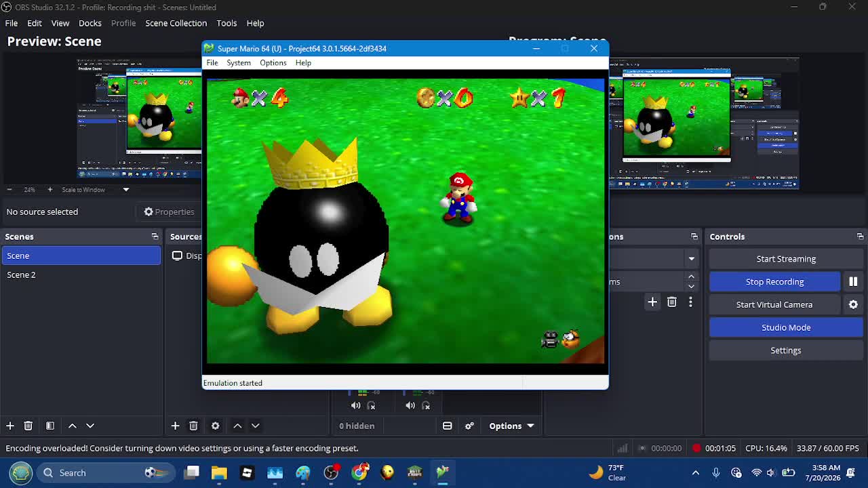Click the Display Capture source monitor icon

[177, 256]
